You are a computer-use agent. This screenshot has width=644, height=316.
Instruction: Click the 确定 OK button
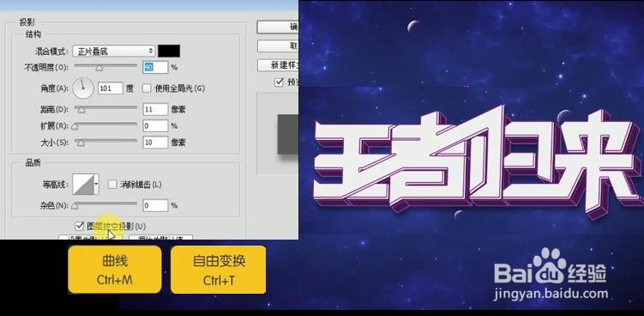(277, 27)
